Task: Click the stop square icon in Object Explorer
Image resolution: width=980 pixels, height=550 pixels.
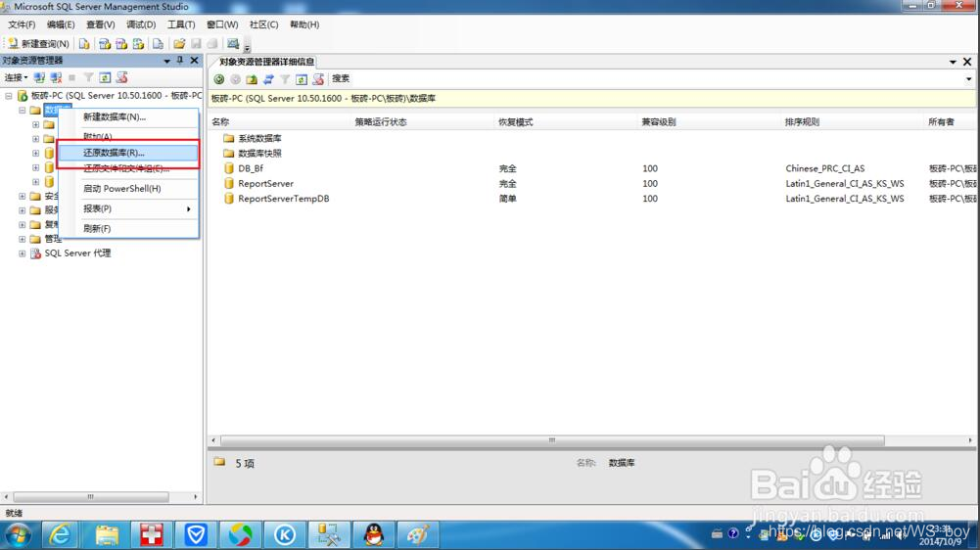Action: coord(71,77)
